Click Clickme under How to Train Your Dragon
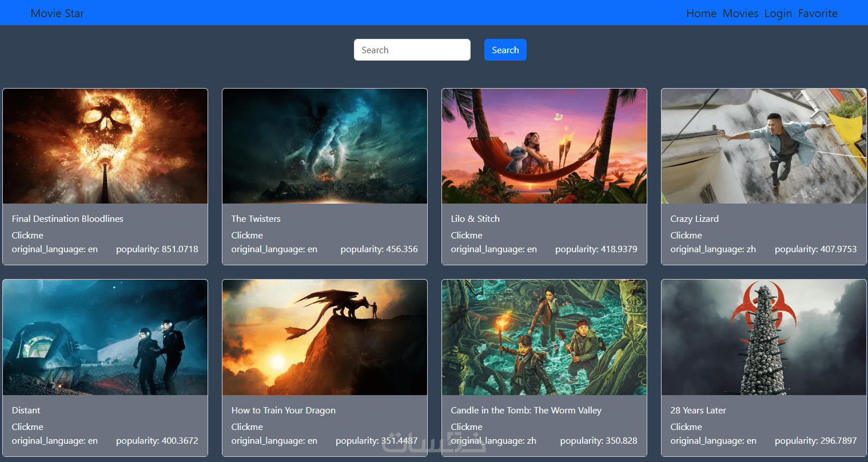The width and height of the screenshot is (868, 462). 247,427
